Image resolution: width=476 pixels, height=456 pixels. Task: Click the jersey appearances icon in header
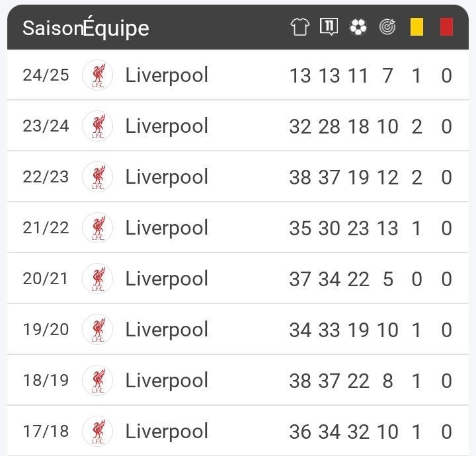coord(300,26)
